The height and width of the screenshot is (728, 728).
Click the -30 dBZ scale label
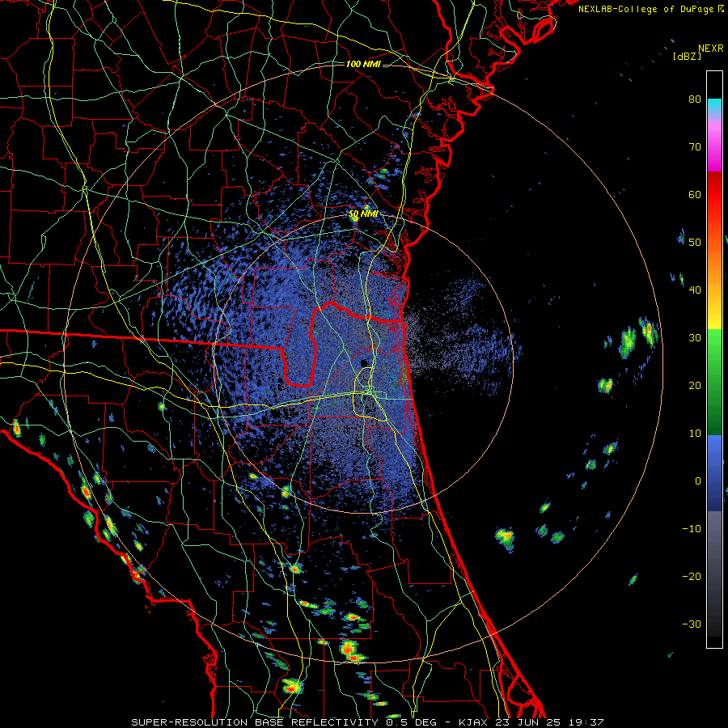[692, 624]
